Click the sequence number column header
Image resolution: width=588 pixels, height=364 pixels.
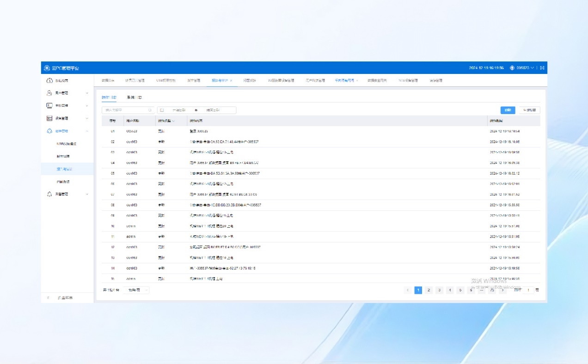pos(112,121)
